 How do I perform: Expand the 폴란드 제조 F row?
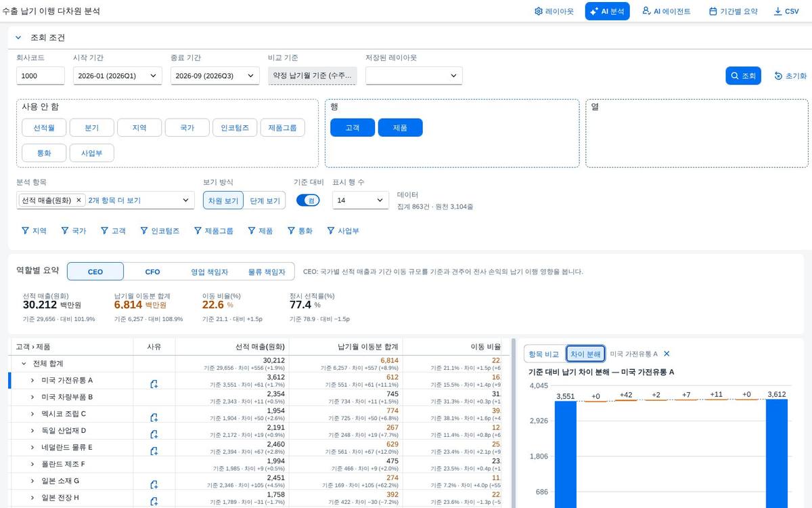pyautogui.click(x=32, y=464)
